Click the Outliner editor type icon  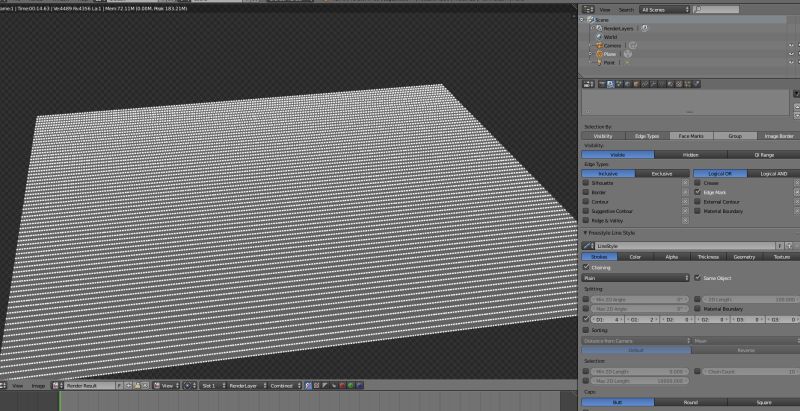[587, 10]
